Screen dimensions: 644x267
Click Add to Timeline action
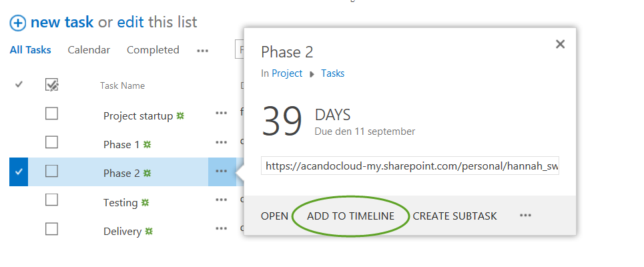350,216
